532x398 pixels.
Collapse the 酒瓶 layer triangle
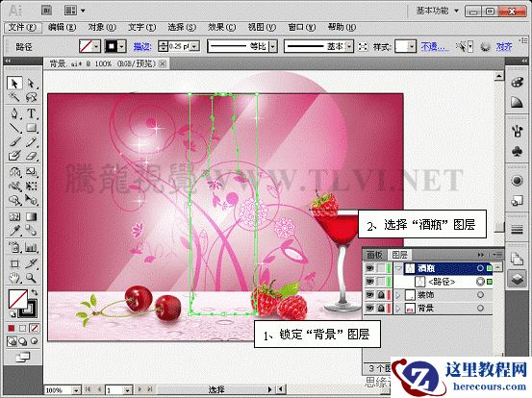click(x=398, y=268)
